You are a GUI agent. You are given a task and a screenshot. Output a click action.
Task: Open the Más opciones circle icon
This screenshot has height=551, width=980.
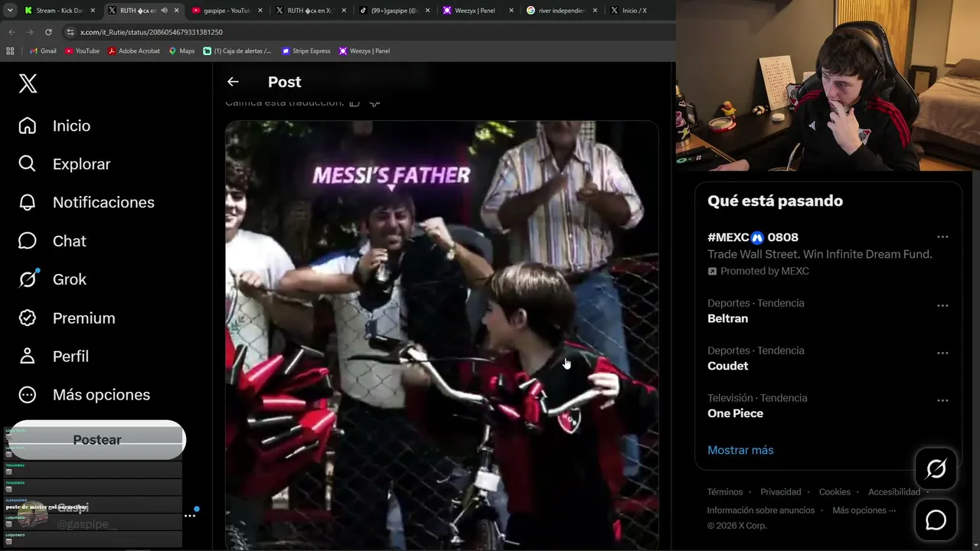tap(28, 395)
